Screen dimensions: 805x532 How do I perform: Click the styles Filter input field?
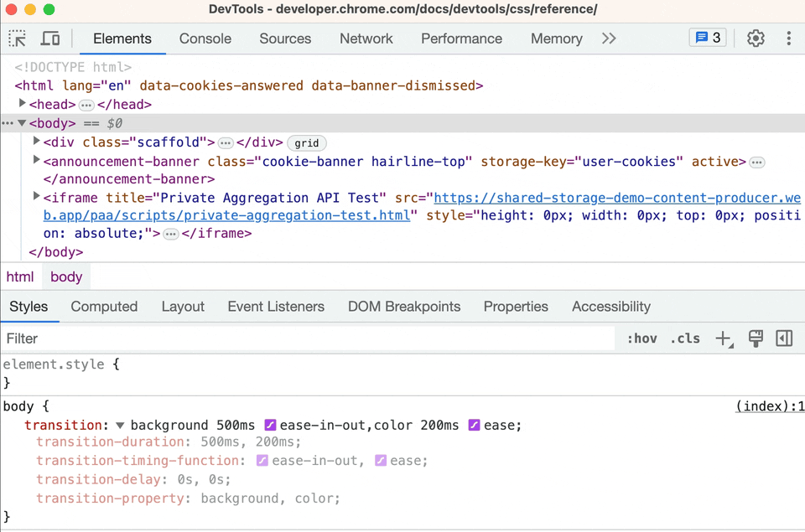coord(308,338)
